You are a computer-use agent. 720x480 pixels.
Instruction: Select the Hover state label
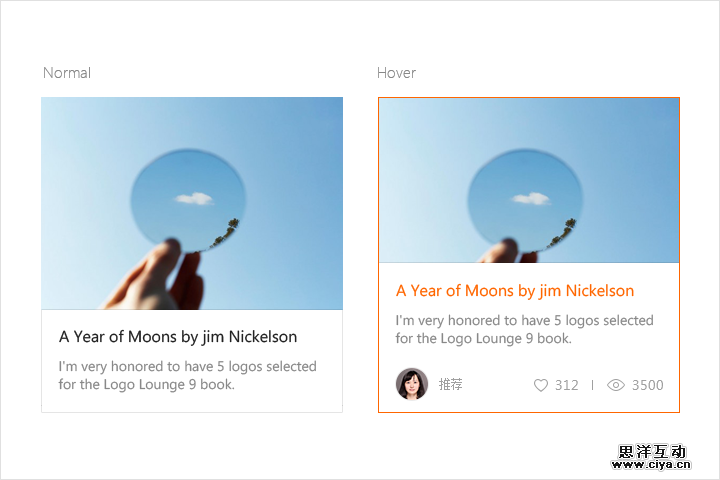[x=396, y=73]
